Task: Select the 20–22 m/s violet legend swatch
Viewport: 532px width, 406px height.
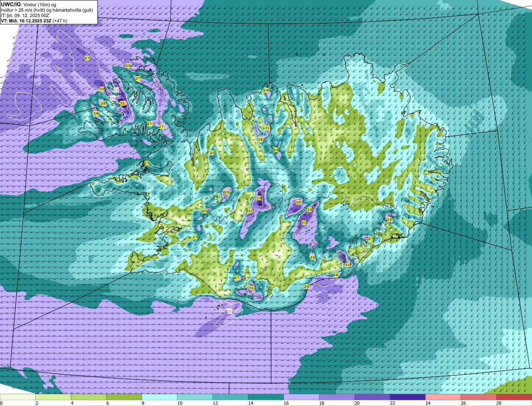Action: tap(372, 397)
